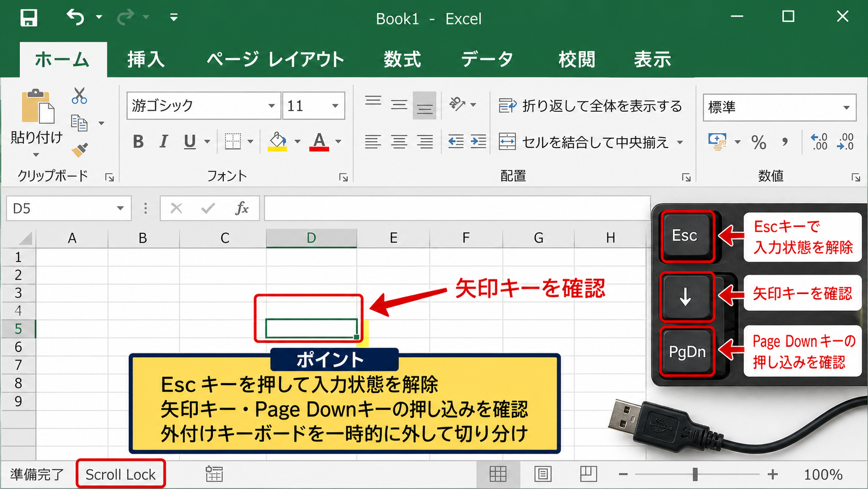
Task: Align text to top of cell
Action: coord(373,102)
